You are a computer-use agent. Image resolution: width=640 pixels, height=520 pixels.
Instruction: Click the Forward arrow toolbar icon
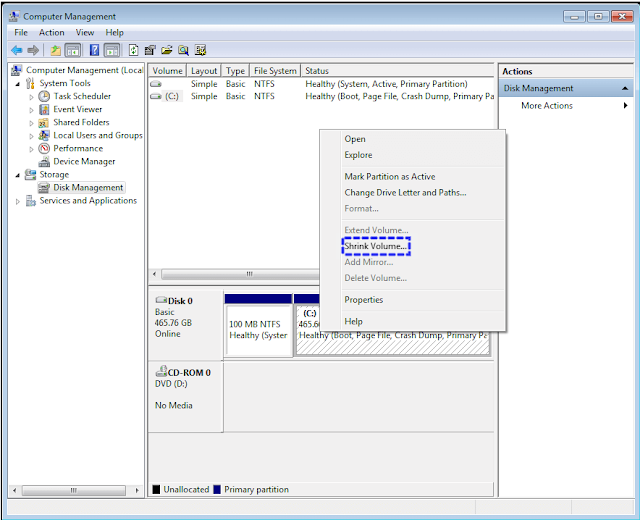pyautogui.click(x=33, y=50)
